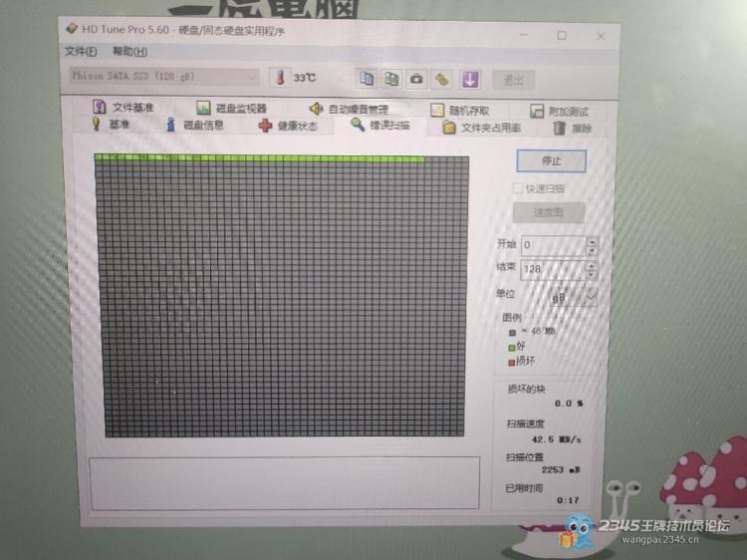Open the 附加测试 tab

coord(560,112)
